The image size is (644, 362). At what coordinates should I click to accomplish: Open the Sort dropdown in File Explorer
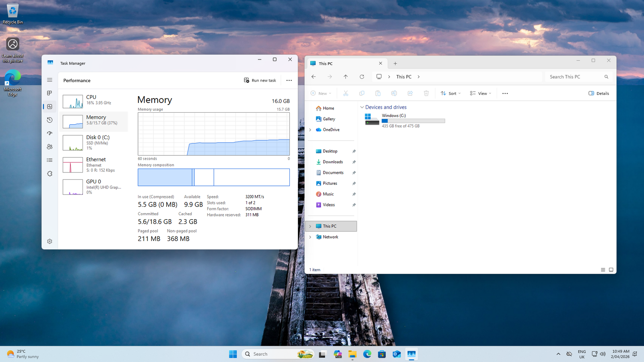pyautogui.click(x=450, y=93)
